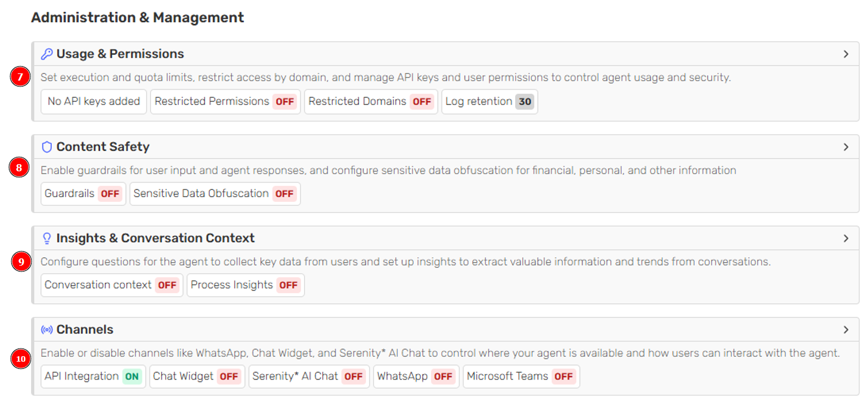Toggle the Restricted Domains OFF badge
Viewport: 868px width, 407px height.
point(421,101)
